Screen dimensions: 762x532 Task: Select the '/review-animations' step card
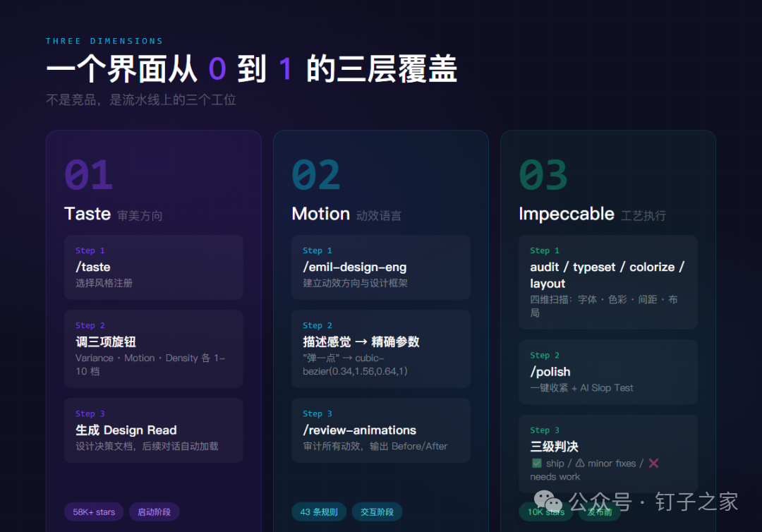tap(381, 430)
